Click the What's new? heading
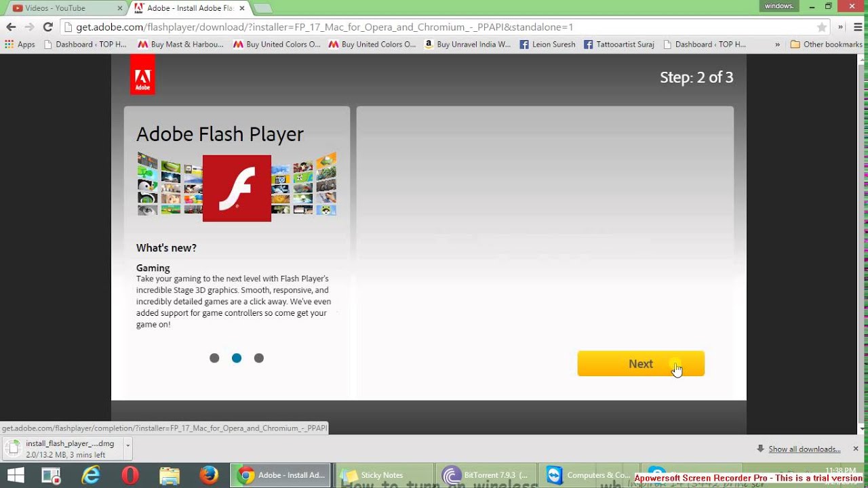The image size is (868, 488). click(x=166, y=248)
